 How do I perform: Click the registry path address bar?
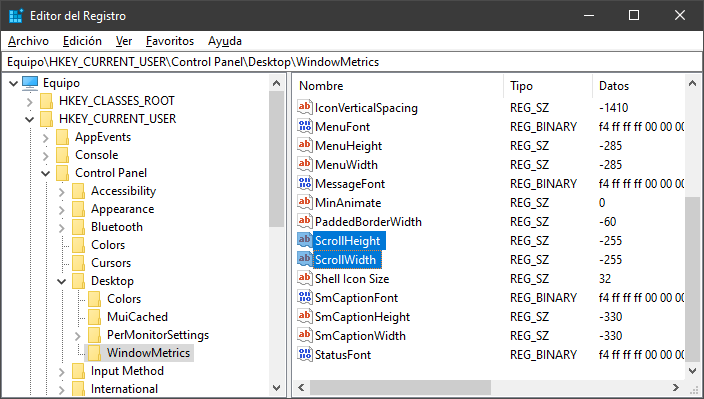click(352, 62)
